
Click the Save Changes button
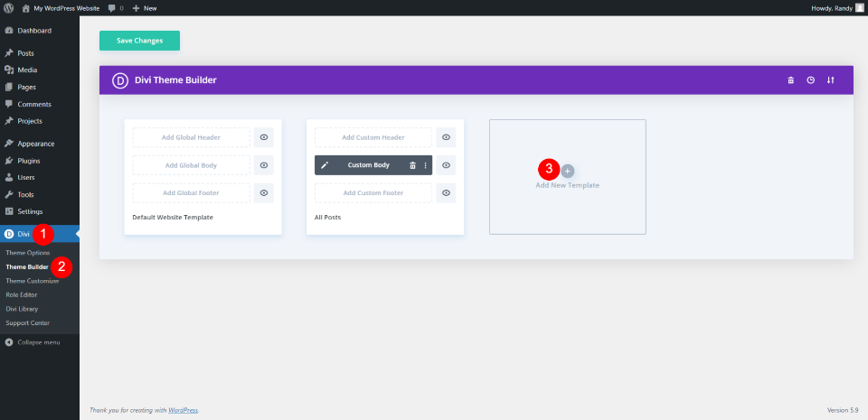(x=139, y=41)
